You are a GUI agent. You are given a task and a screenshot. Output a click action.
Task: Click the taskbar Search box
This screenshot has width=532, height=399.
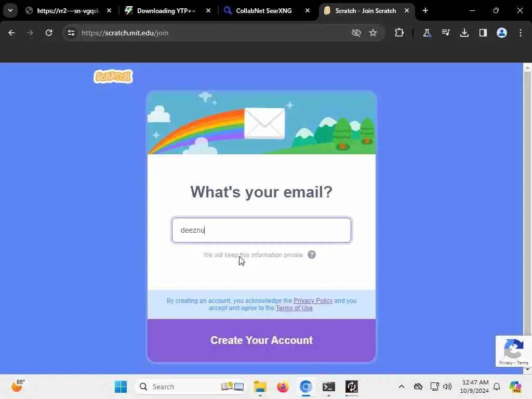190,387
